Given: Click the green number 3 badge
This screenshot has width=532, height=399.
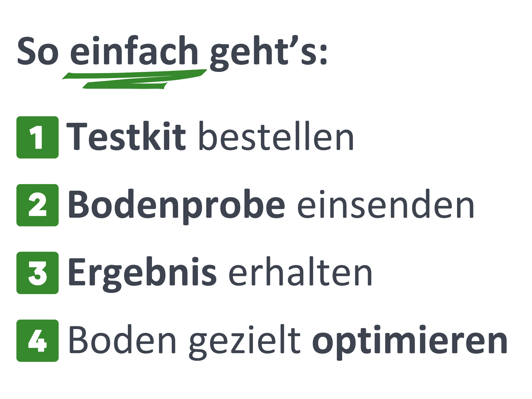Looking at the screenshot, I should [38, 273].
